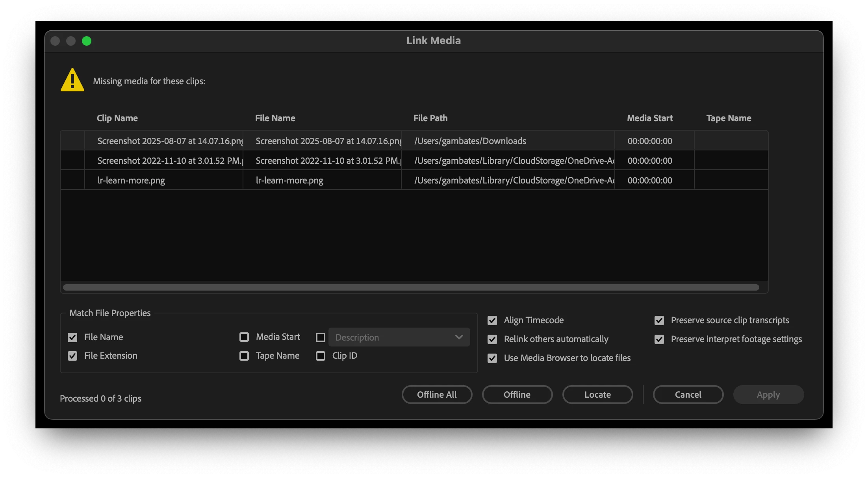
Task: Uncheck Preserve interpret footage settings
Action: tap(659, 339)
